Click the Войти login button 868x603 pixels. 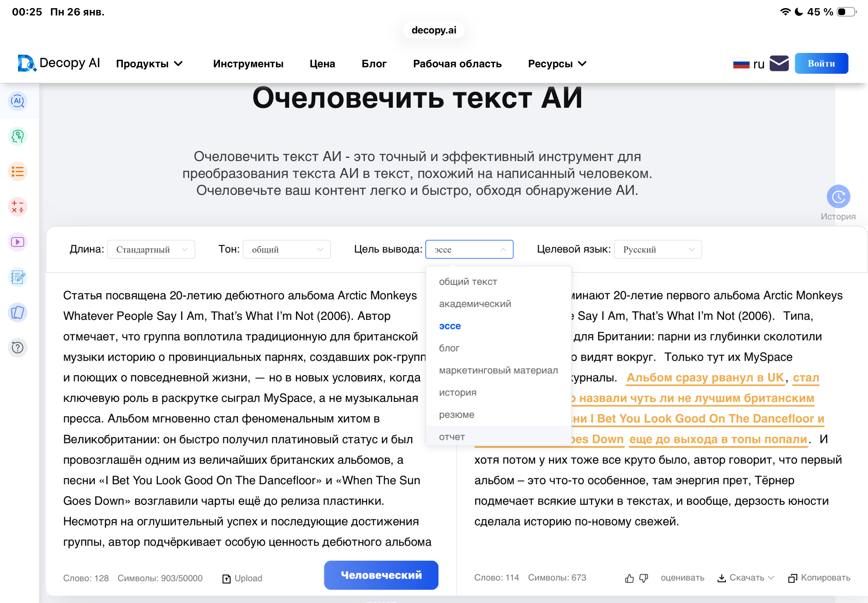(x=821, y=63)
